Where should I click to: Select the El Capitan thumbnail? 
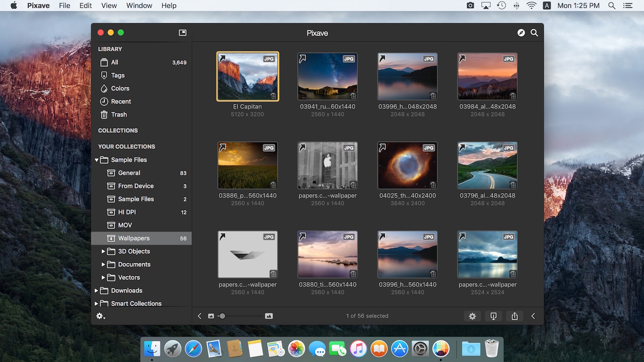tap(248, 76)
